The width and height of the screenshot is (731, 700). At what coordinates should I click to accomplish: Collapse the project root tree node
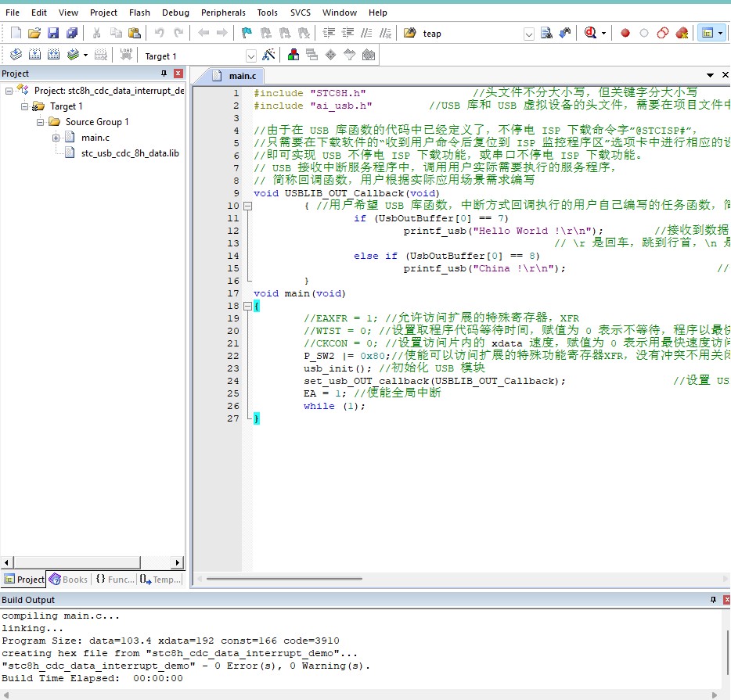coord(9,91)
